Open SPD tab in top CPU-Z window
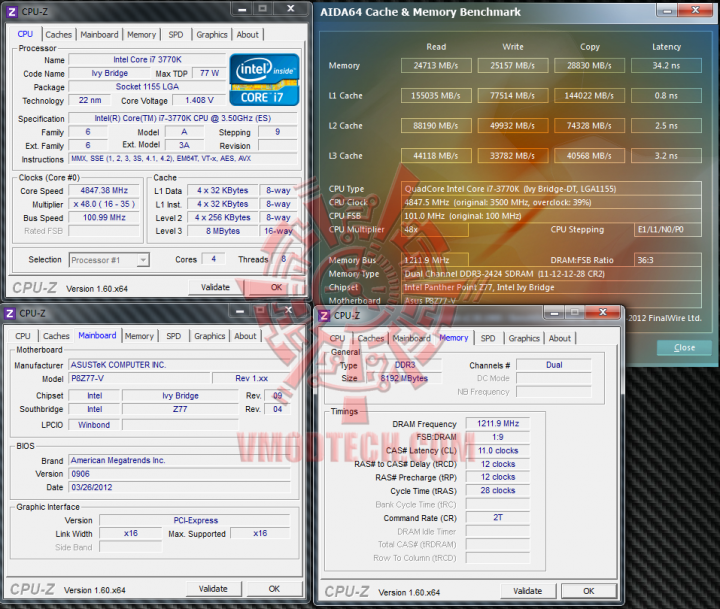The image size is (720, 609). [176, 34]
